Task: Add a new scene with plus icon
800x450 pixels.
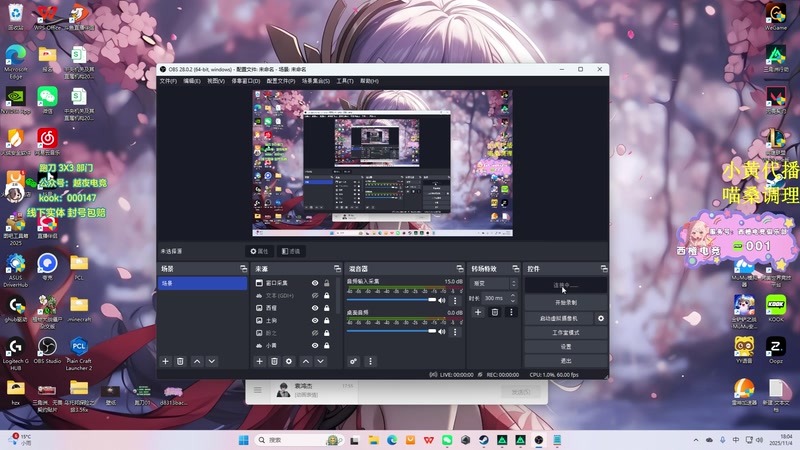Action: click(165, 361)
